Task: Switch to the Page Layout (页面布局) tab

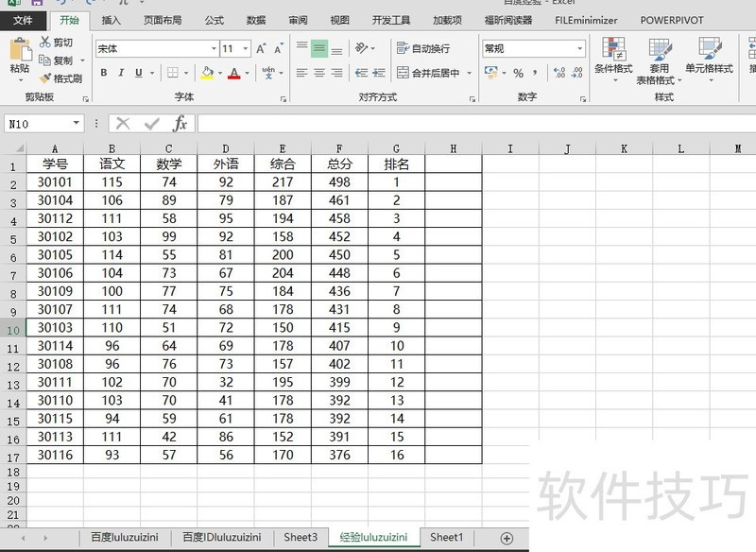Action: click(x=163, y=20)
